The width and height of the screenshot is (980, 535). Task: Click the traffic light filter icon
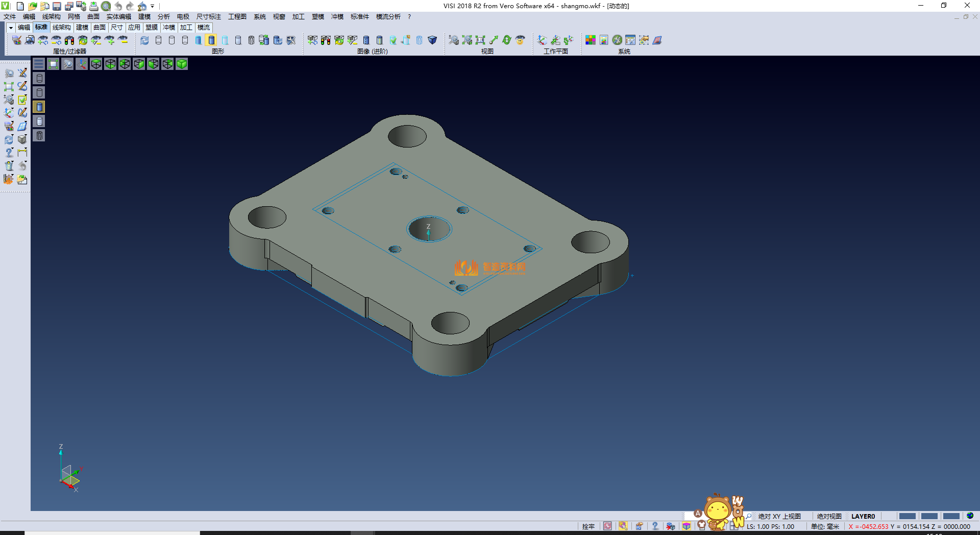pos(69,40)
